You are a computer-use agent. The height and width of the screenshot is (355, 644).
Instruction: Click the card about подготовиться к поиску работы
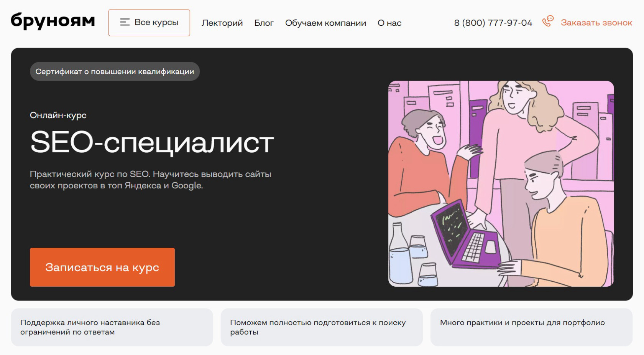(322, 327)
